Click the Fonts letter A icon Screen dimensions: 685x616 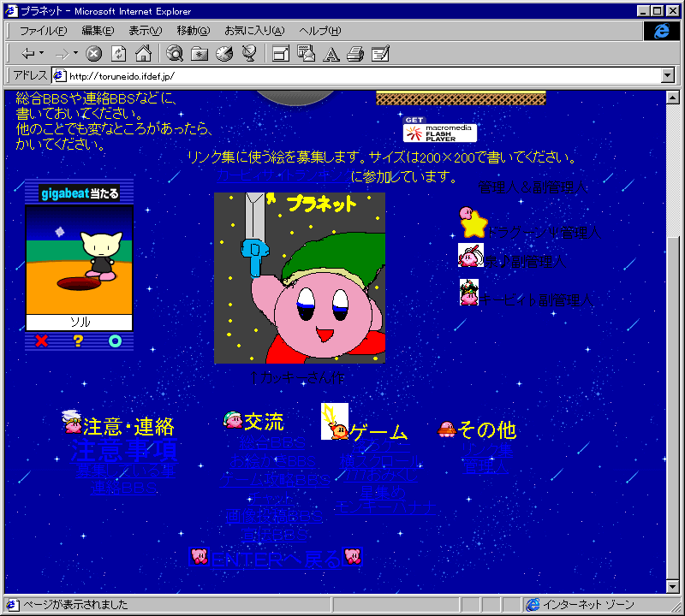[331, 54]
